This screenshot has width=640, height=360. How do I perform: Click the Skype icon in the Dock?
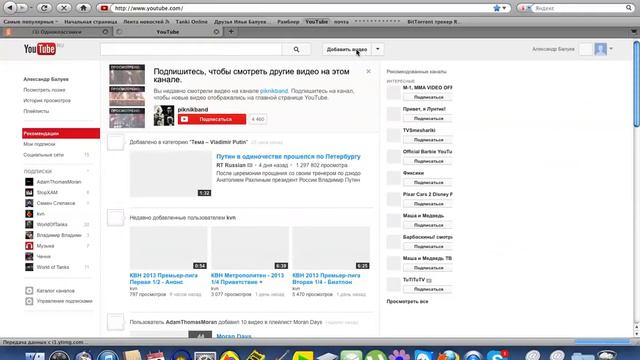point(496,356)
